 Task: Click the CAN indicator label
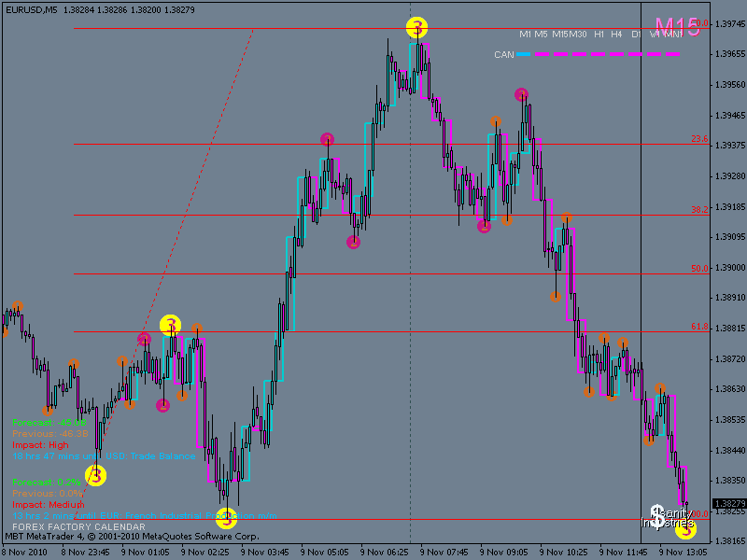[x=504, y=55]
